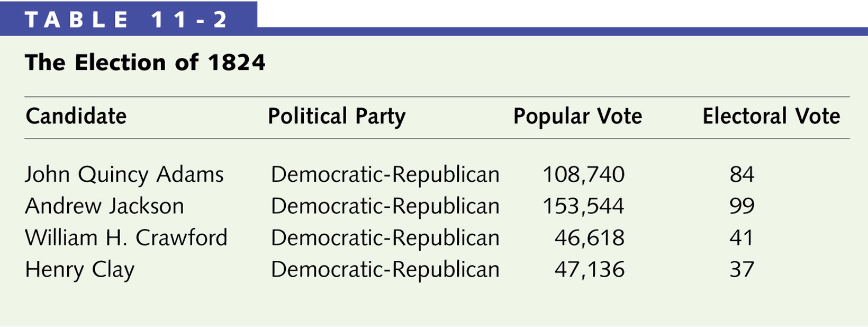Viewport: 868px width, 327px height.
Task: Click Democratic-Republican in Henry Clay row
Action: point(385,270)
